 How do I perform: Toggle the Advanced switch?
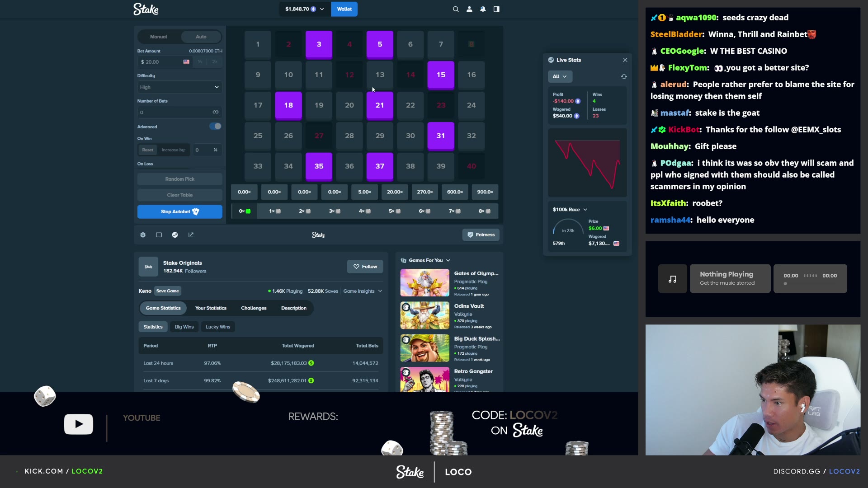pos(215,127)
